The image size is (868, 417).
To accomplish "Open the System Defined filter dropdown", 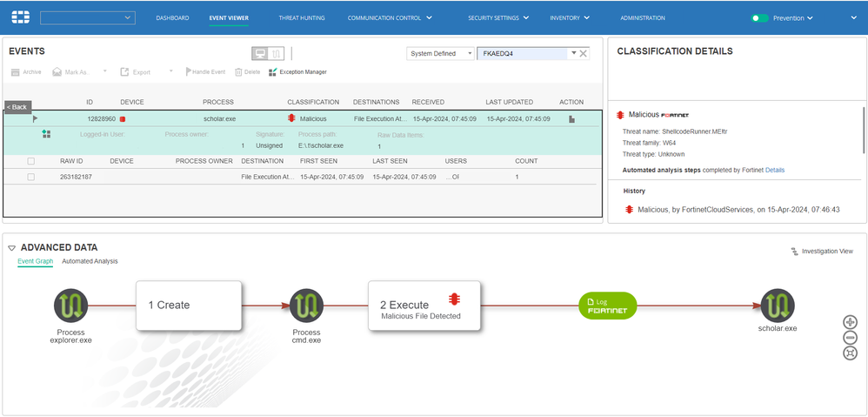I will pyautogui.click(x=440, y=54).
